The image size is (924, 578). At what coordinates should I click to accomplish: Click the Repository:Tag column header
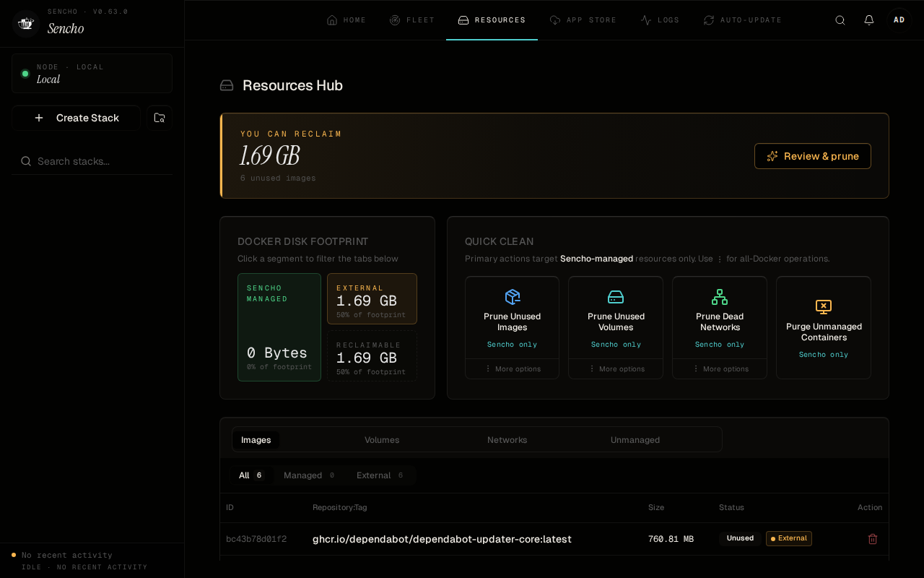click(x=340, y=508)
